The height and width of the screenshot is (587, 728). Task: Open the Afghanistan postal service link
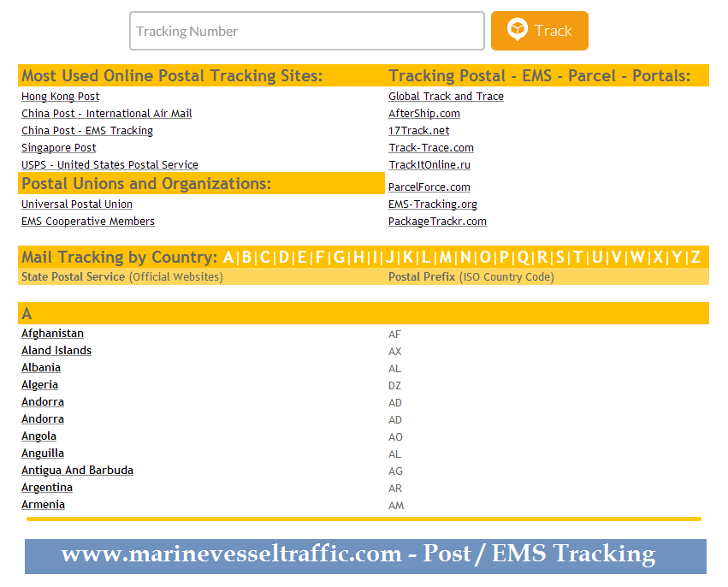pyautogui.click(x=52, y=334)
